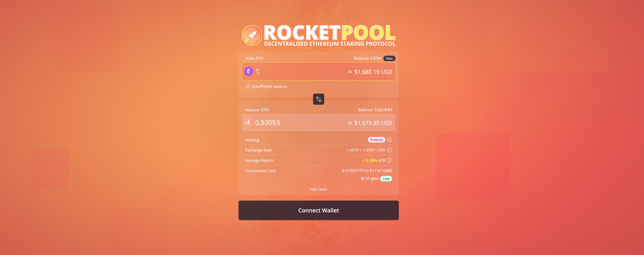Click the insufficient balance warning triangle
Image resolution: width=644 pixels, height=255 pixels.
(248, 86)
